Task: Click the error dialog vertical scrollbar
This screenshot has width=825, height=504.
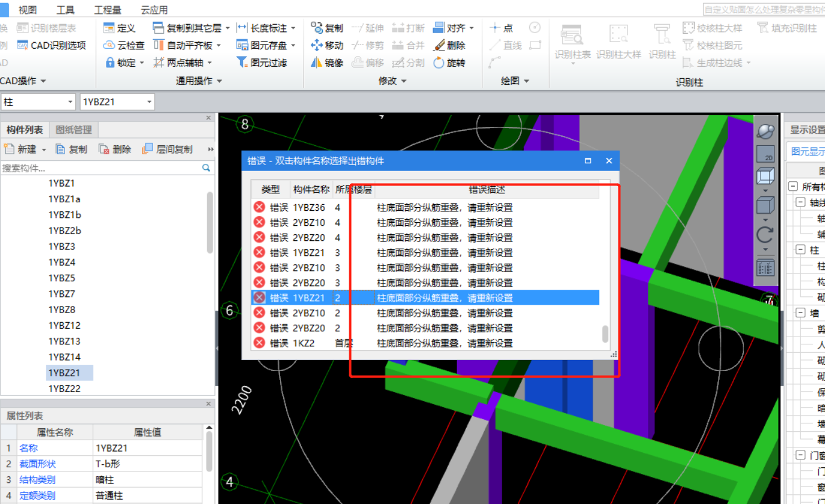Action: coord(605,334)
